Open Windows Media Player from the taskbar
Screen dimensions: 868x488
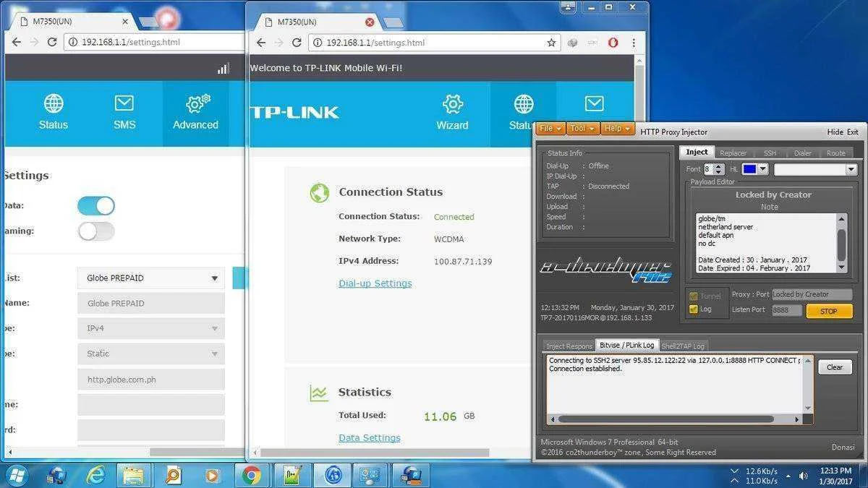point(212,475)
